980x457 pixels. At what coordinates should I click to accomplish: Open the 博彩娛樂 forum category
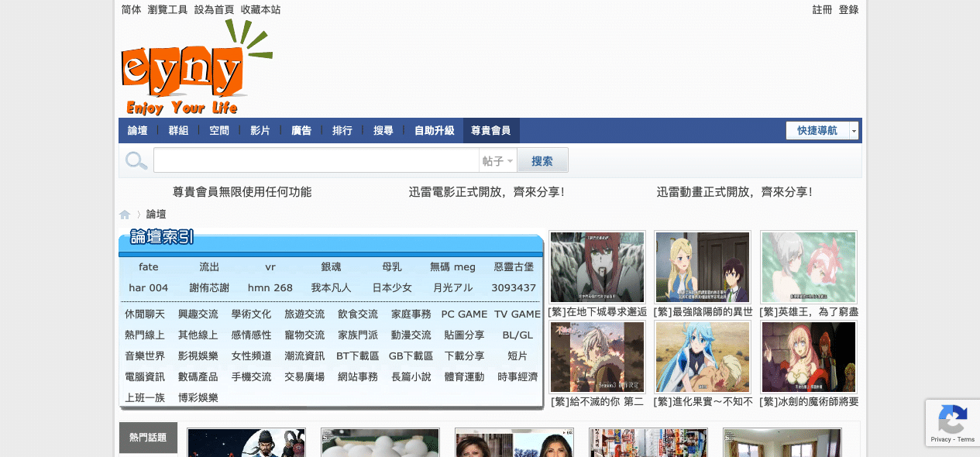click(198, 397)
